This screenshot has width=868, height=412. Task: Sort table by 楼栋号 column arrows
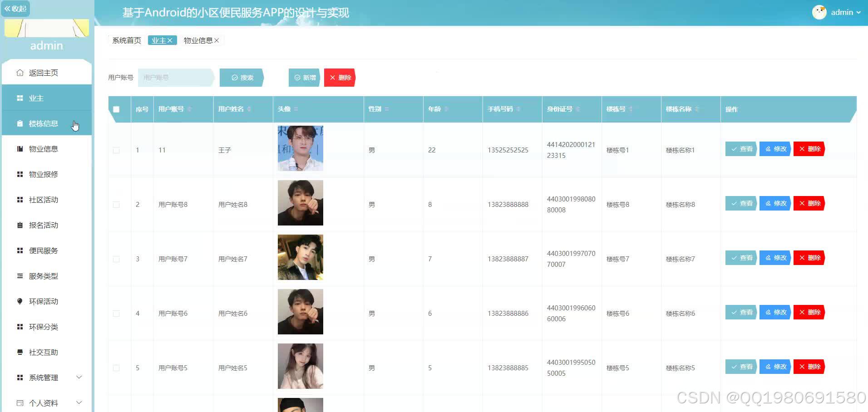631,109
